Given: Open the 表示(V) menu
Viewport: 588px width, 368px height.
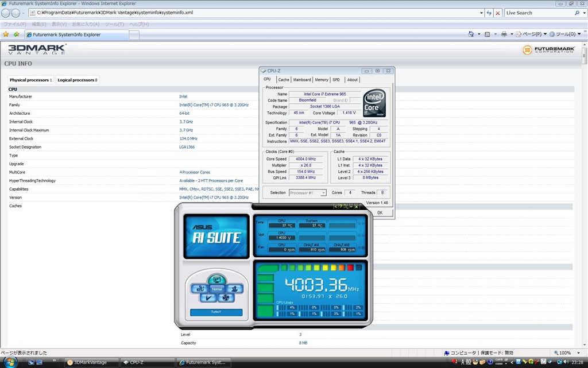Looking at the screenshot, I should [x=59, y=24].
